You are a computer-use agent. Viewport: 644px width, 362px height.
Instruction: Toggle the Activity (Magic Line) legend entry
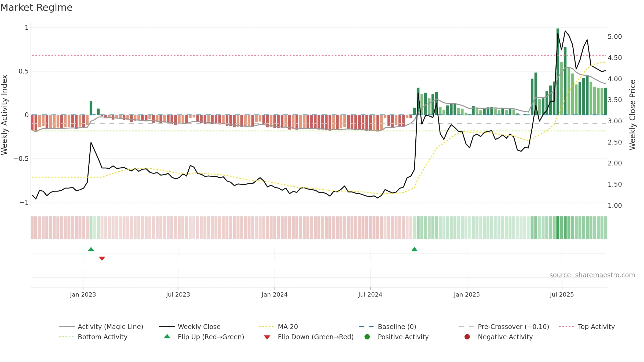point(101,327)
